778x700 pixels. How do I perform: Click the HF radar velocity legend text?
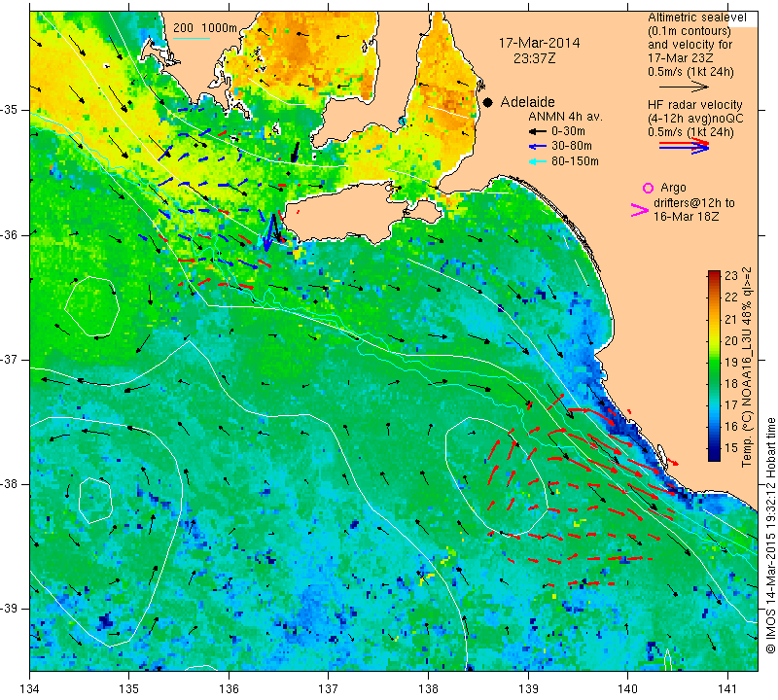pyautogui.click(x=694, y=105)
